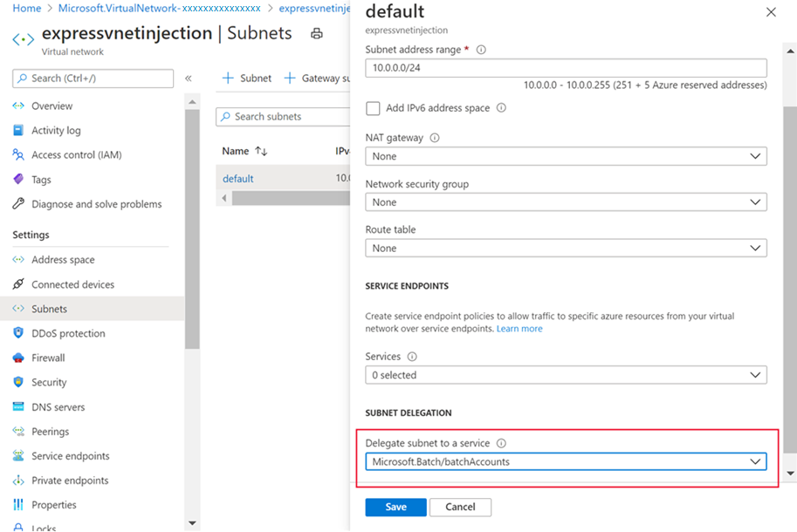Click the Firewall icon in sidebar
Screen dimensions: 797x532
(18, 358)
